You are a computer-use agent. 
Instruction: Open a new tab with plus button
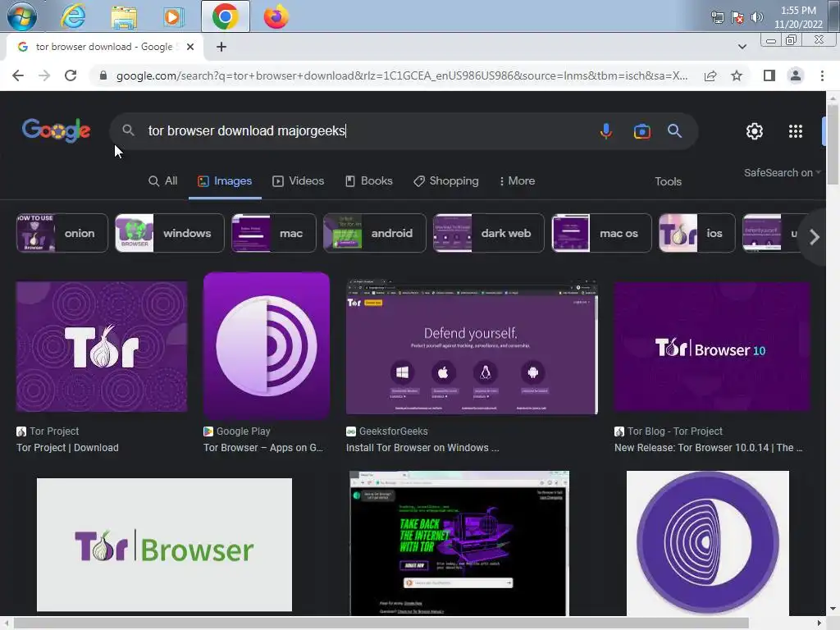point(221,47)
